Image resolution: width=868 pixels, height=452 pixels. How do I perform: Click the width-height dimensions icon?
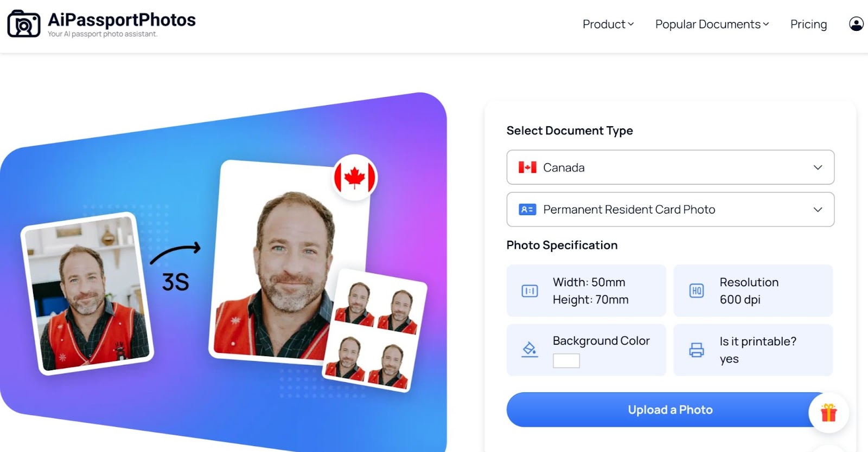coord(529,291)
